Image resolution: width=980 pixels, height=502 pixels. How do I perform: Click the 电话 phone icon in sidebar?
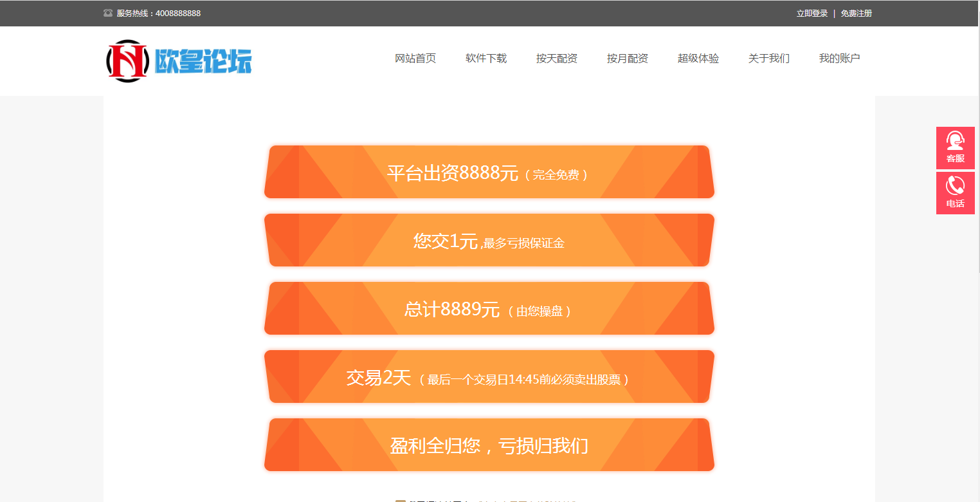coord(956,192)
